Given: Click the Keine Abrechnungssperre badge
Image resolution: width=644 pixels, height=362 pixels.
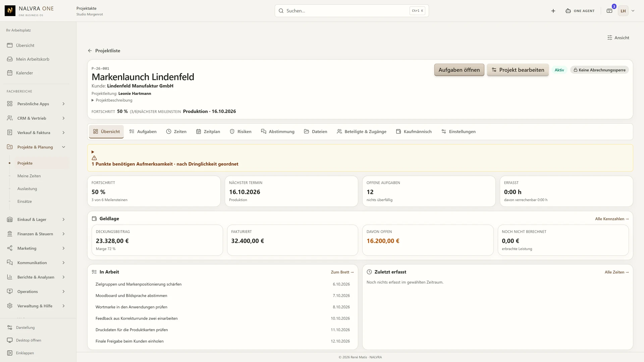Looking at the screenshot, I should click(x=599, y=70).
